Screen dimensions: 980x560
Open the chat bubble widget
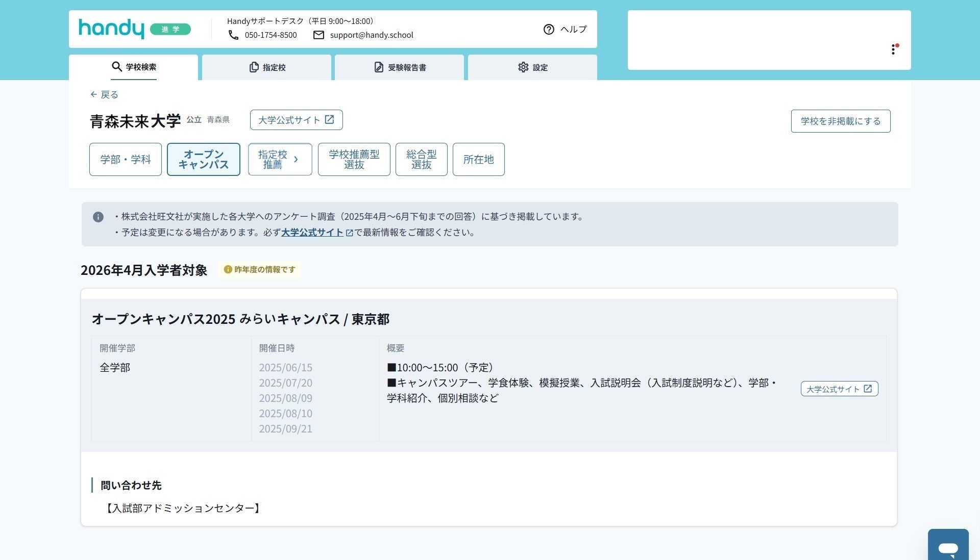[x=948, y=548]
